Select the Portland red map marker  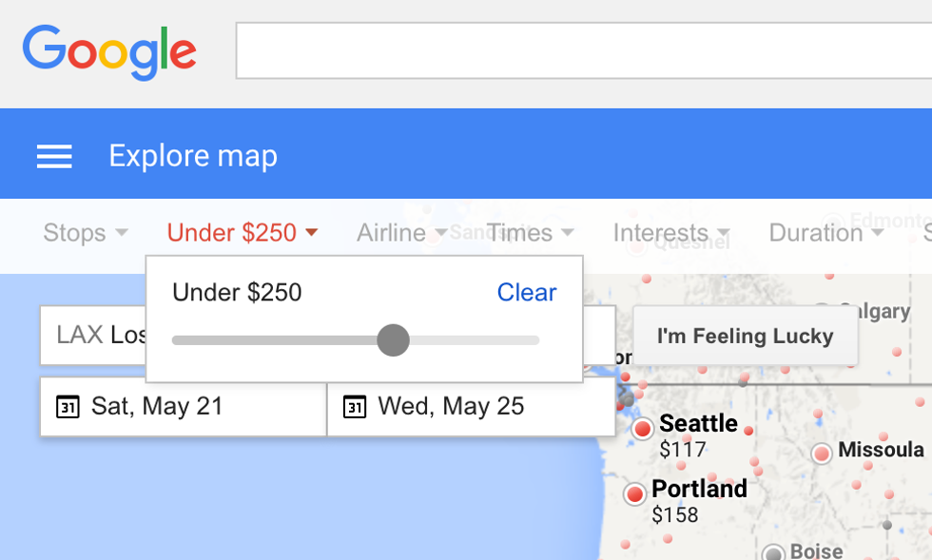pyautogui.click(x=634, y=494)
